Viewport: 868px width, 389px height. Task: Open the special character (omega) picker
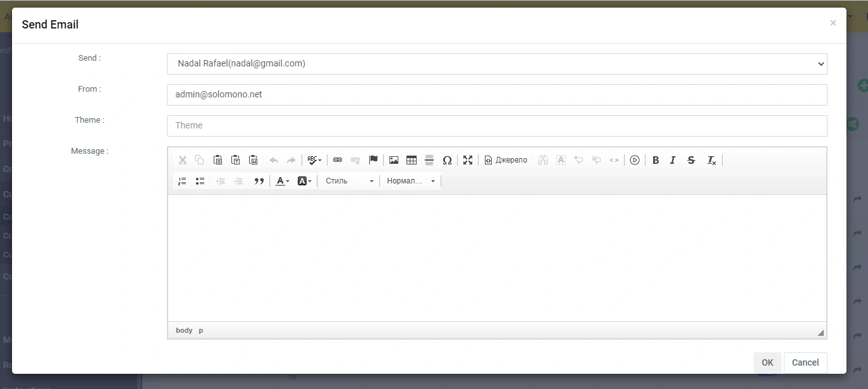click(x=447, y=160)
